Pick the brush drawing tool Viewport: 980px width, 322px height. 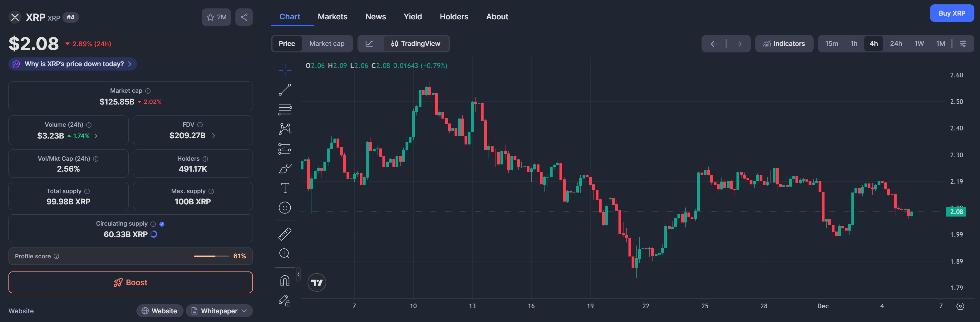pos(284,168)
